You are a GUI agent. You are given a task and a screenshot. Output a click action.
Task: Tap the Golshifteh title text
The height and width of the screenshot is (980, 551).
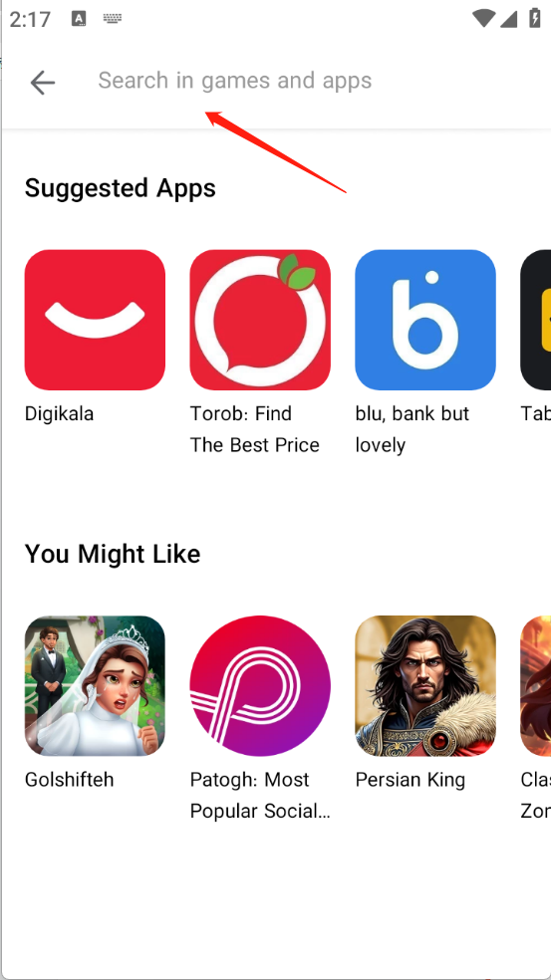pyautogui.click(x=70, y=780)
